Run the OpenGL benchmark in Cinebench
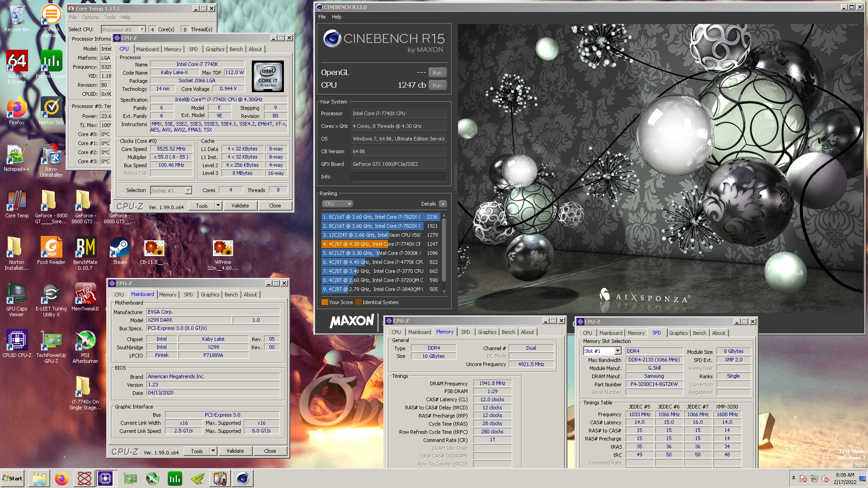This screenshot has width=868, height=488. pyautogui.click(x=437, y=73)
